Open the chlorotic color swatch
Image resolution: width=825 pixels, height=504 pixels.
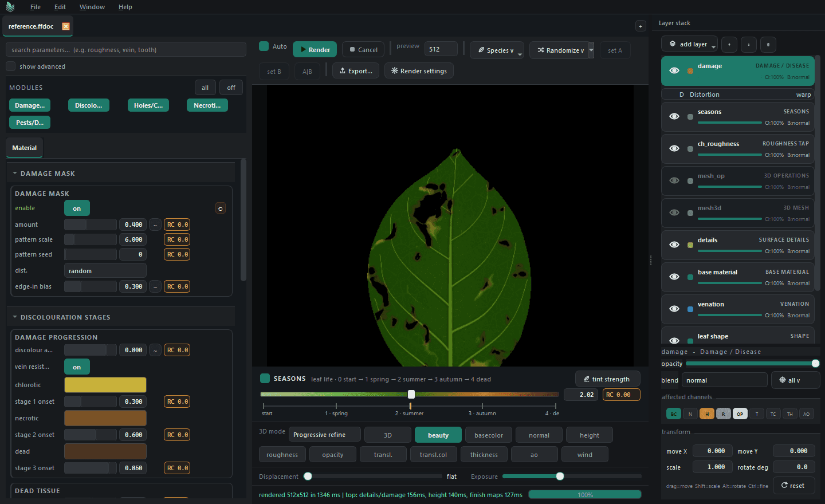[x=105, y=385]
